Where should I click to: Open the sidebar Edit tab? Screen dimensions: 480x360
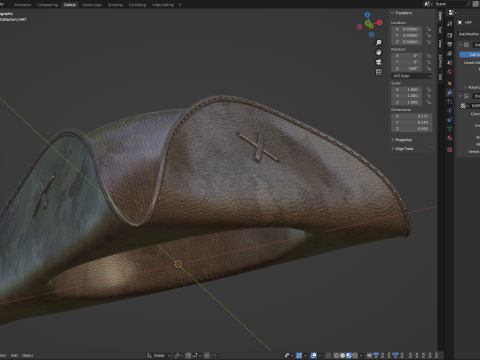[440, 77]
